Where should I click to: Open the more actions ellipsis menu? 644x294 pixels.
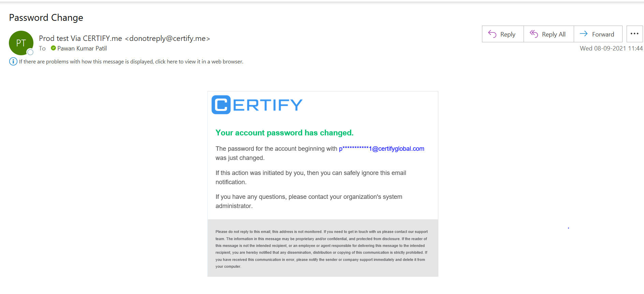pyautogui.click(x=634, y=34)
